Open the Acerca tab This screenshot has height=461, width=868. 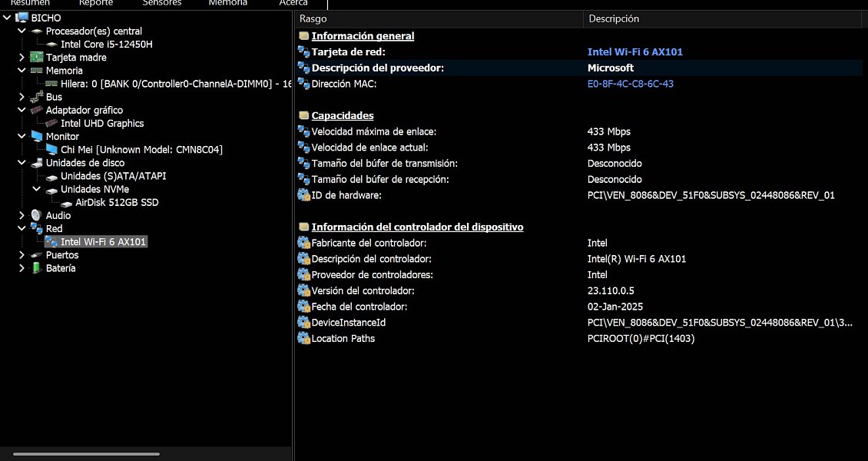[x=293, y=3]
